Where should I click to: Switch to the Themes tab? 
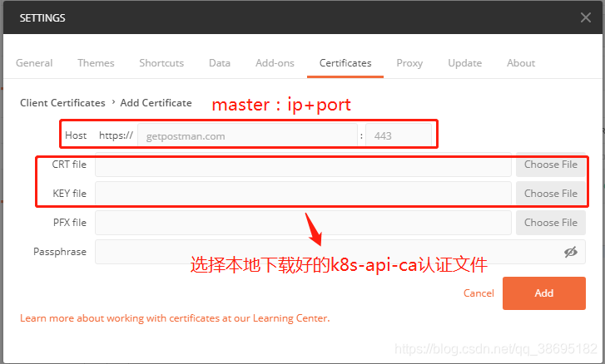point(96,63)
